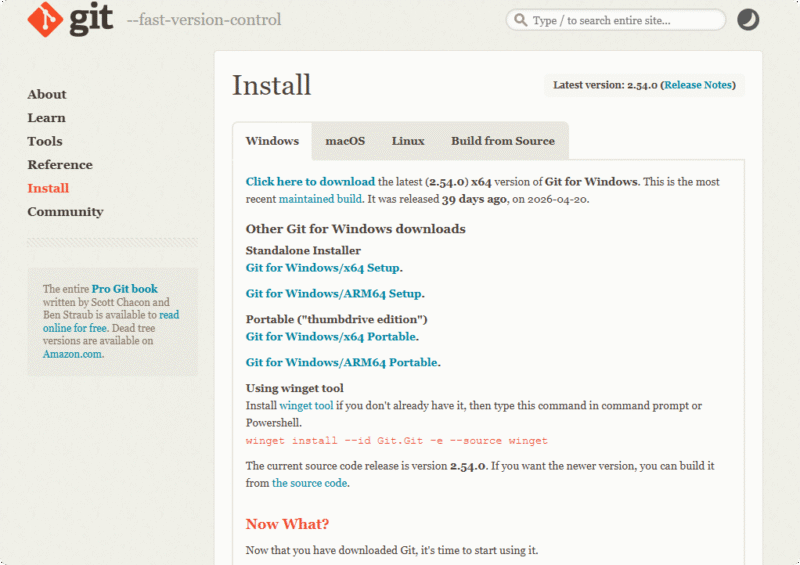Focus the site search field
800x565 pixels.
(x=616, y=20)
